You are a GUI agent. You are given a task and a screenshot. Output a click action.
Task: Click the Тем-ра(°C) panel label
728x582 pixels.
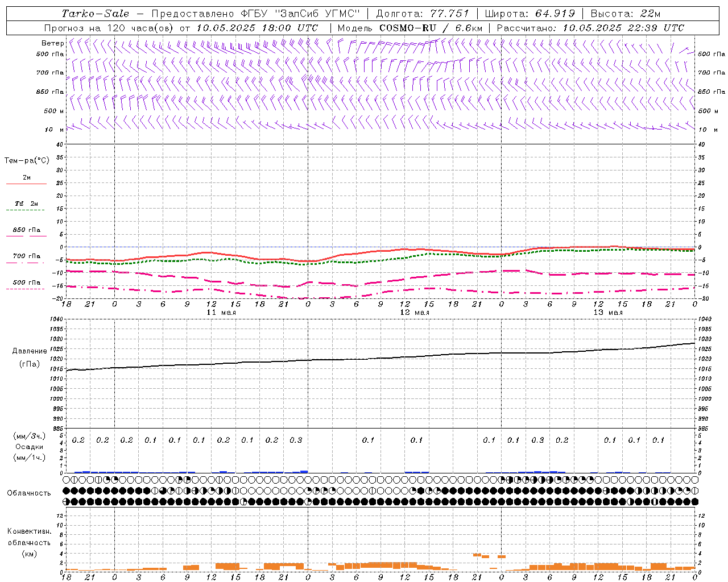(27, 161)
